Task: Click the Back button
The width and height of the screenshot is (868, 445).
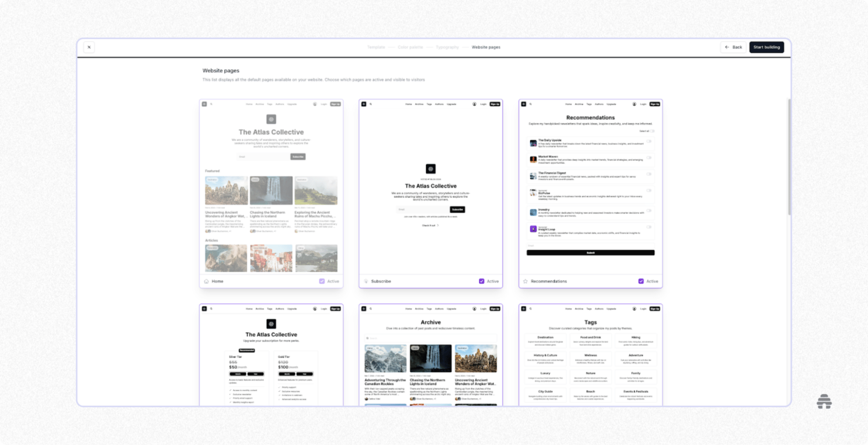Action: point(733,47)
